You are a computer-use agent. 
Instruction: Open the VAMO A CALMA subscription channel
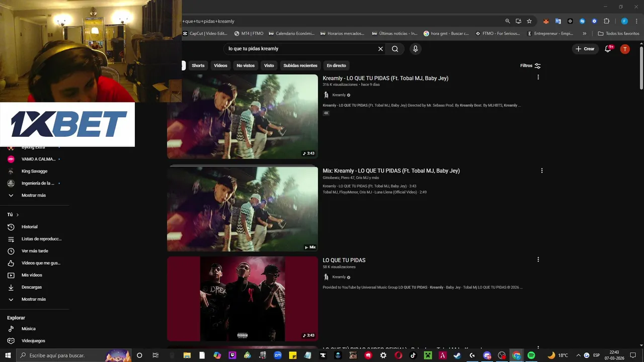coord(34,159)
